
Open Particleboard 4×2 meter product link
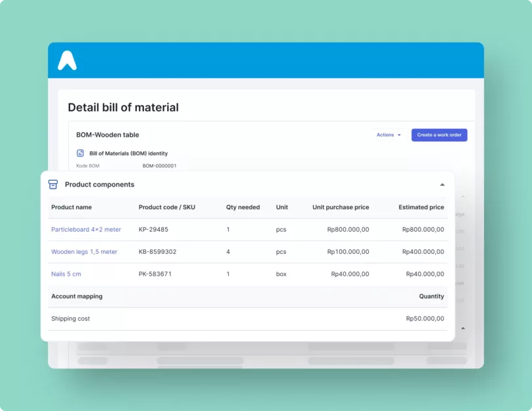86,229
